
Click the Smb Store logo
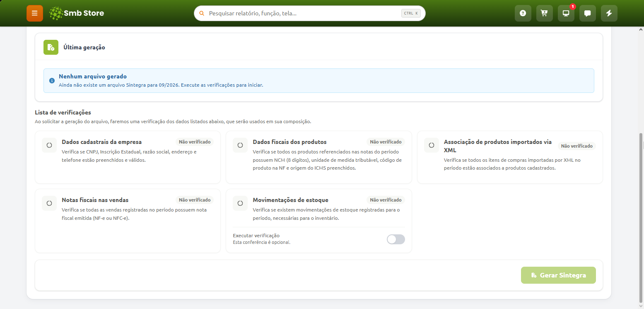tap(76, 13)
